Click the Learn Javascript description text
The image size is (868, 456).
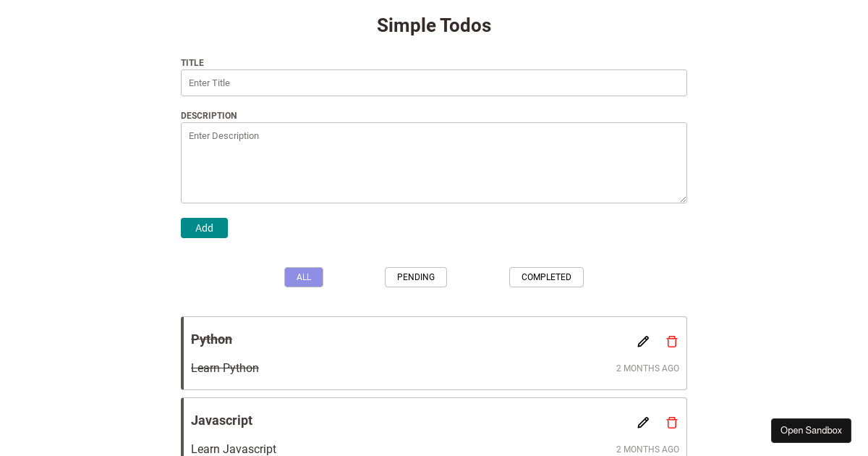pyautogui.click(x=234, y=449)
